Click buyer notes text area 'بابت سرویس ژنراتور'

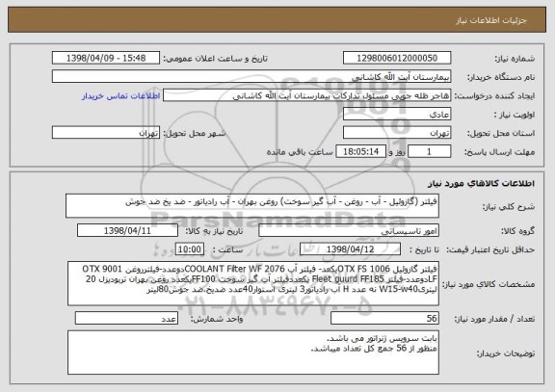(253, 353)
